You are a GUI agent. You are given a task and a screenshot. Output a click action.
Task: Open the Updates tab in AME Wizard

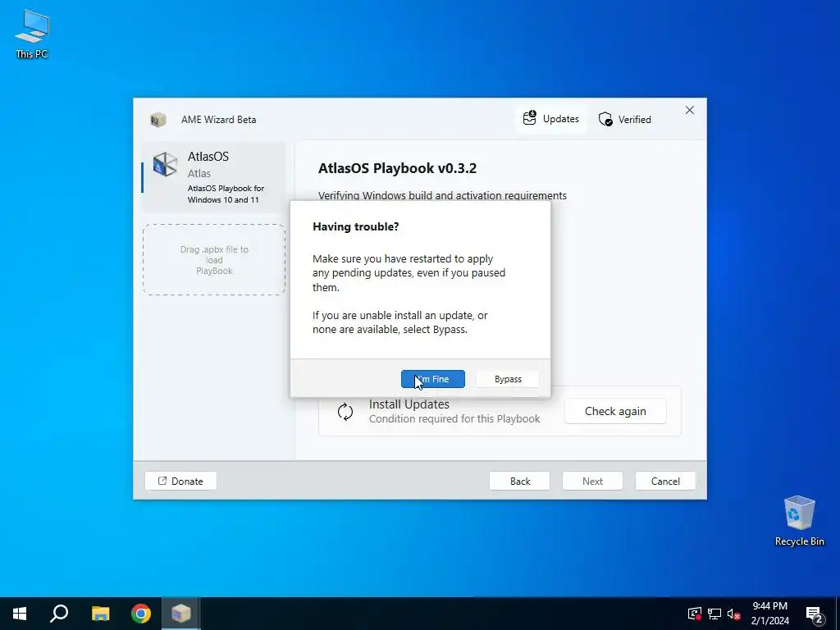(550, 119)
